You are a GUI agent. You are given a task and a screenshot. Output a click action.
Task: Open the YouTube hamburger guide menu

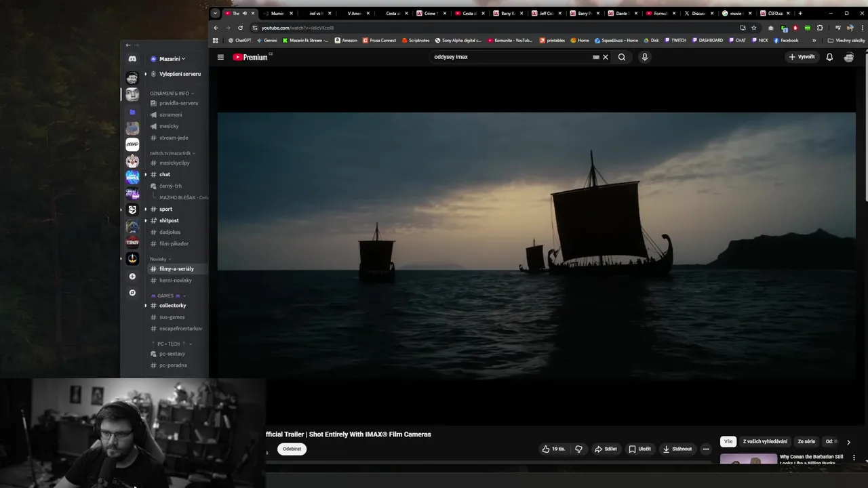[x=220, y=57]
